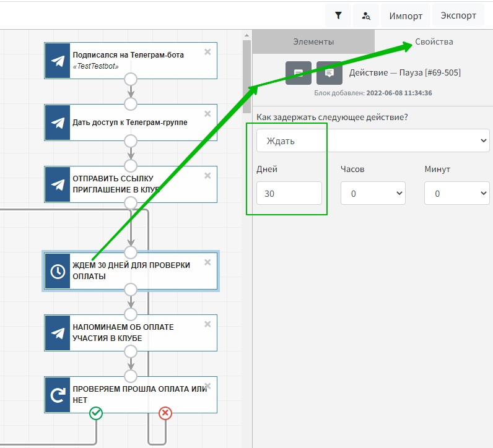Switch to the Свойства tab
Viewport: 493px width, 448px height.
(x=434, y=41)
